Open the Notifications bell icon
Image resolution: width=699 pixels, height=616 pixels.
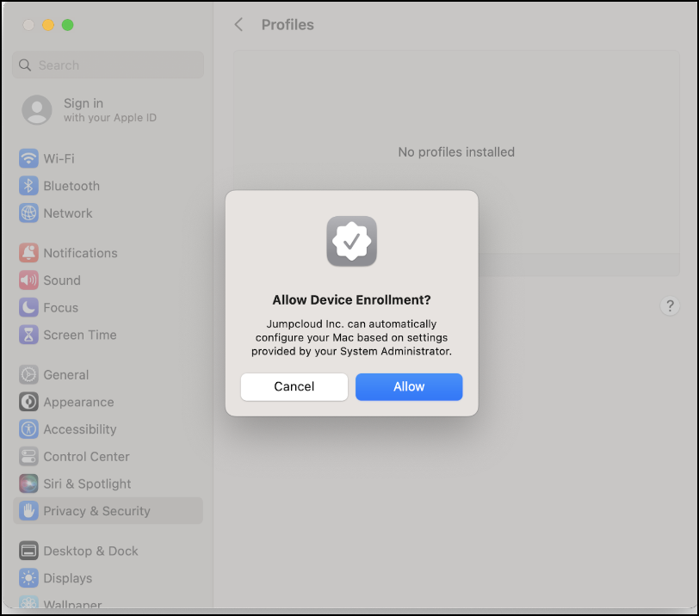click(29, 253)
